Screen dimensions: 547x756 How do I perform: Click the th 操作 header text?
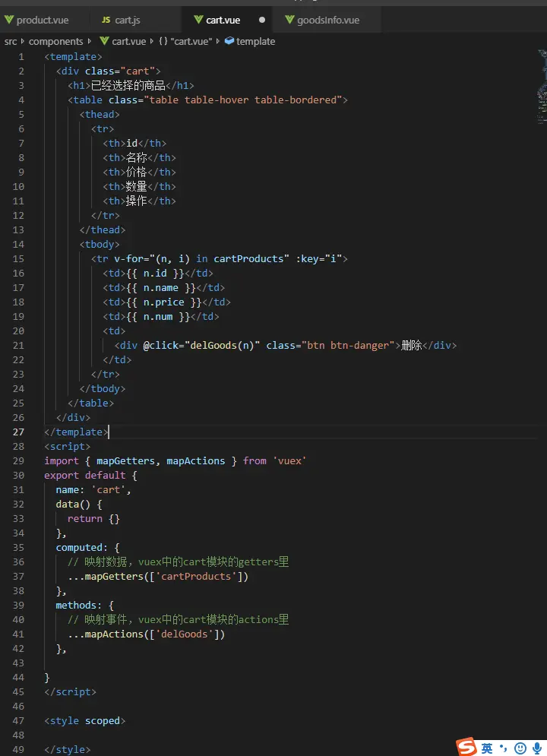(x=137, y=201)
